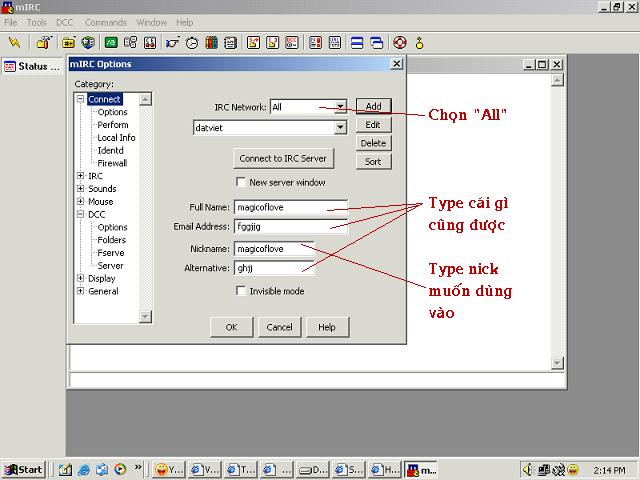
Task: Expand the Mouse tree node
Action: pyautogui.click(x=80, y=201)
